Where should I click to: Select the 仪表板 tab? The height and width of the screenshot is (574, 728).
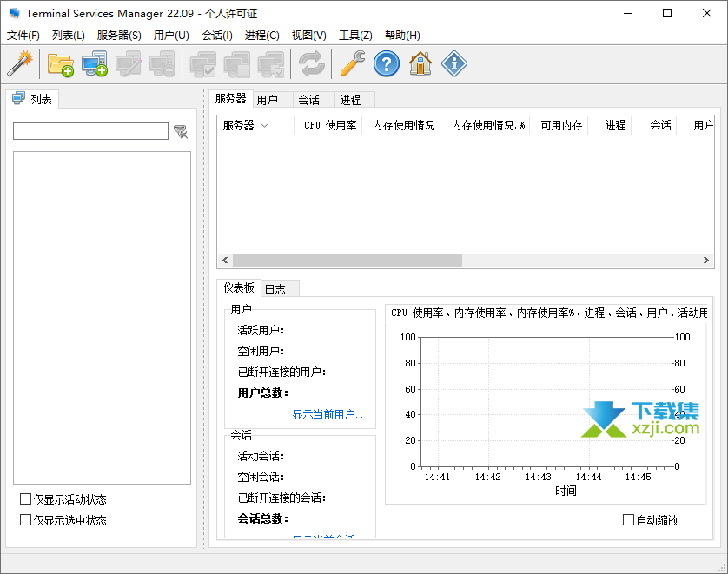[239, 287]
